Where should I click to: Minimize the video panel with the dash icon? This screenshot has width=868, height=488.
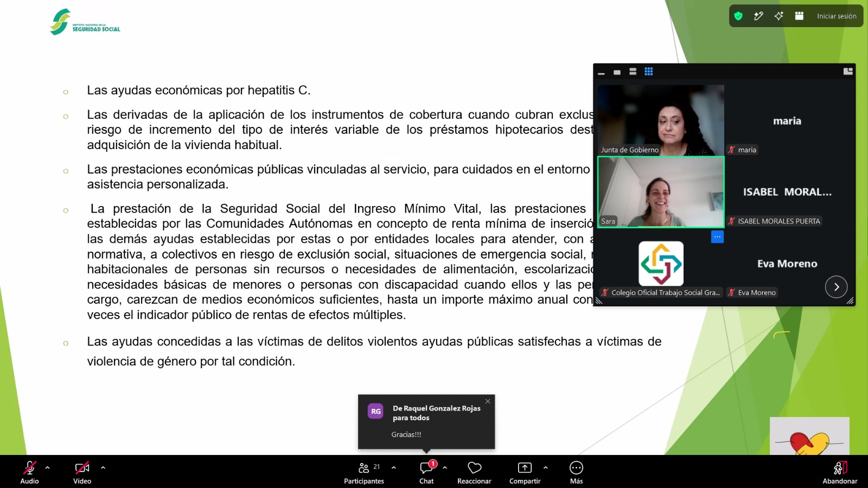pyautogui.click(x=601, y=72)
